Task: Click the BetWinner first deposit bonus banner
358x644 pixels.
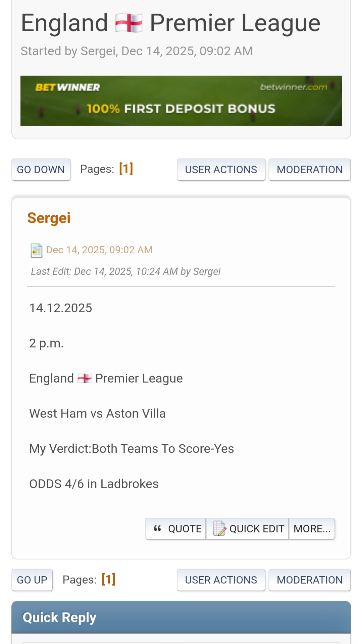Action: pos(181,101)
